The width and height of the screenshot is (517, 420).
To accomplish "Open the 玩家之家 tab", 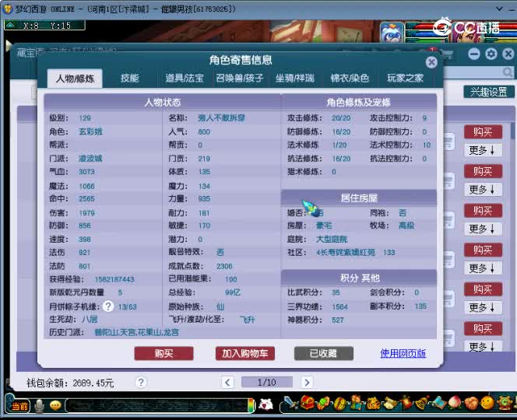I will tap(405, 79).
